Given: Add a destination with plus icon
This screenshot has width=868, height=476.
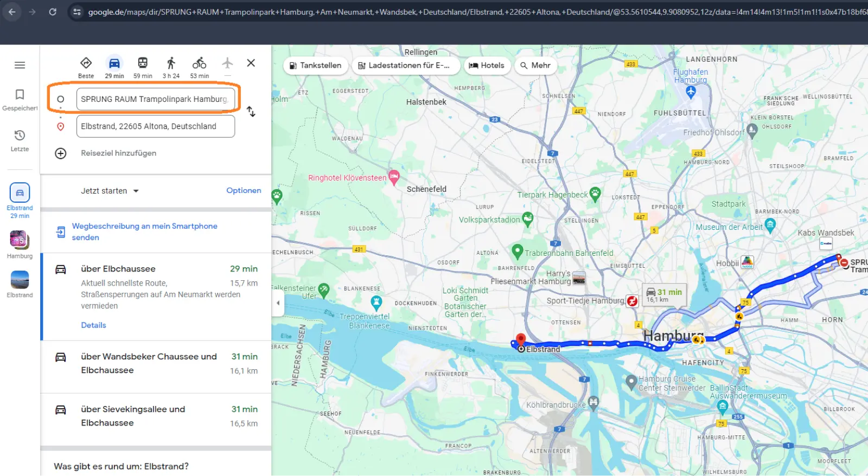Looking at the screenshot, I should coord(61,153).
